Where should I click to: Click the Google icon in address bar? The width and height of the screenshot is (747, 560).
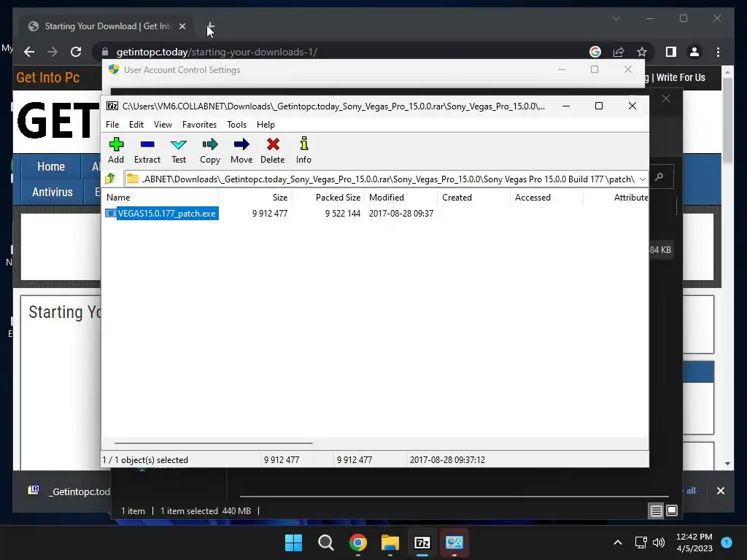595,52
